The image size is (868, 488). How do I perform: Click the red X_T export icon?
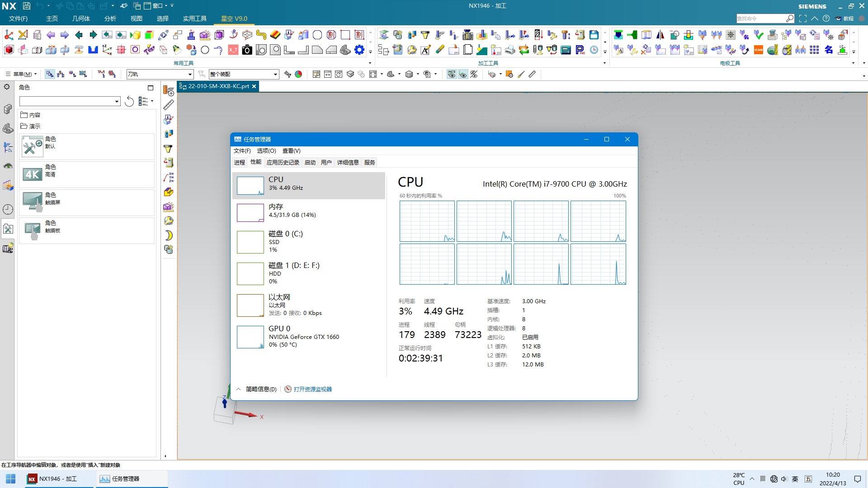pyautogui.click(x=233, y=50)
